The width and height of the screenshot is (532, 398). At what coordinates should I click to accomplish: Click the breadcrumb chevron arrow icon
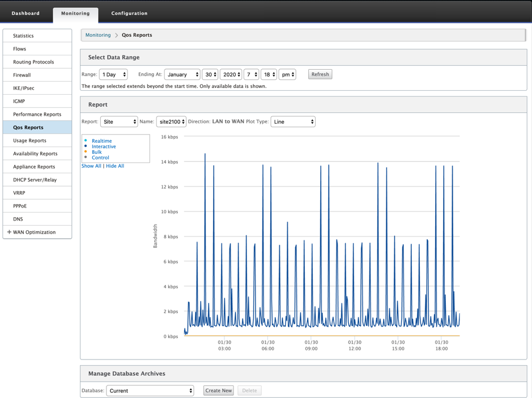coord(116,35)
